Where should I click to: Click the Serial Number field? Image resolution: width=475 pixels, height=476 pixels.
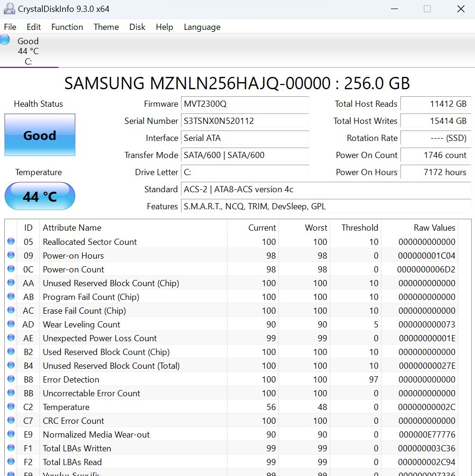coord(245,121)
